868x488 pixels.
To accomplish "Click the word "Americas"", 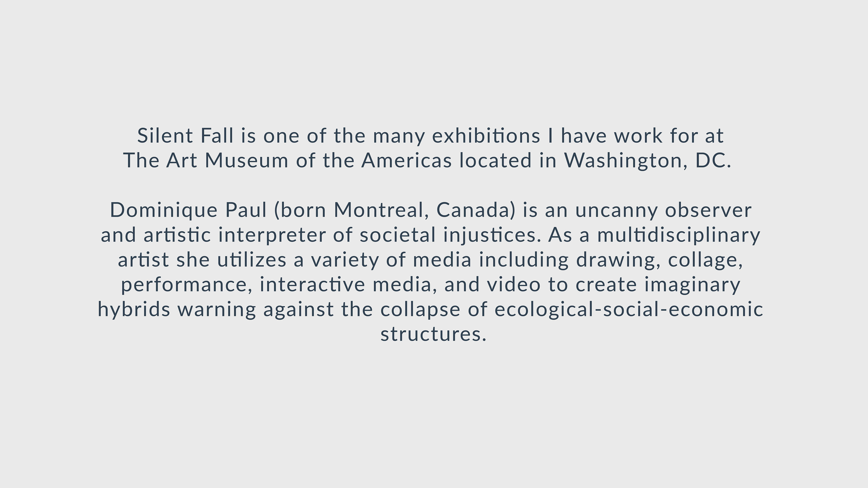I will [x=406, y=160].
